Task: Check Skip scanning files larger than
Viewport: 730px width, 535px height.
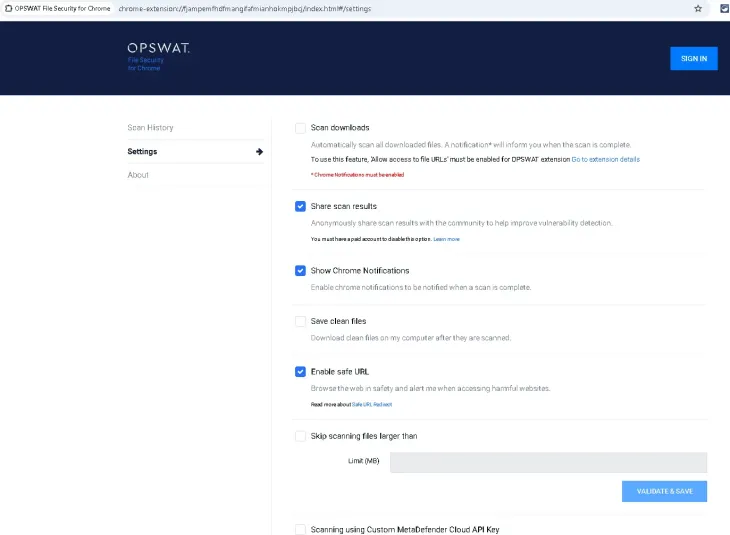Action: [301, 436]
